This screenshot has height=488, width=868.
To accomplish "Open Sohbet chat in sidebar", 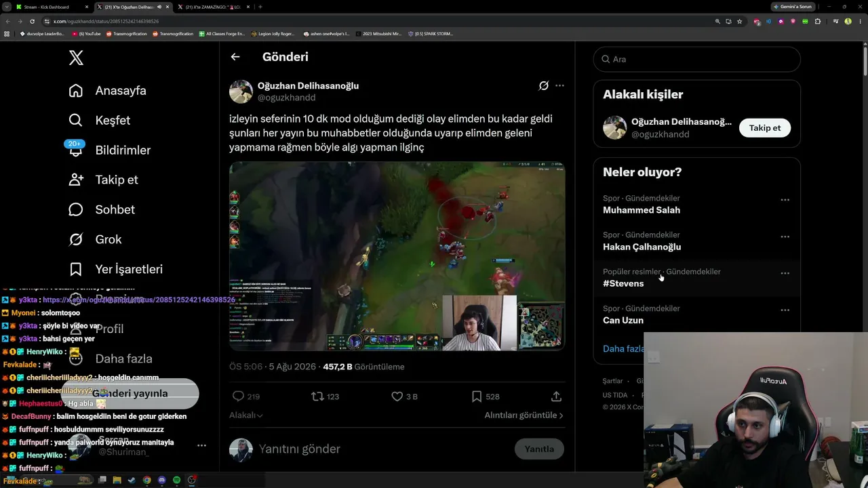I will pos(102,209).
